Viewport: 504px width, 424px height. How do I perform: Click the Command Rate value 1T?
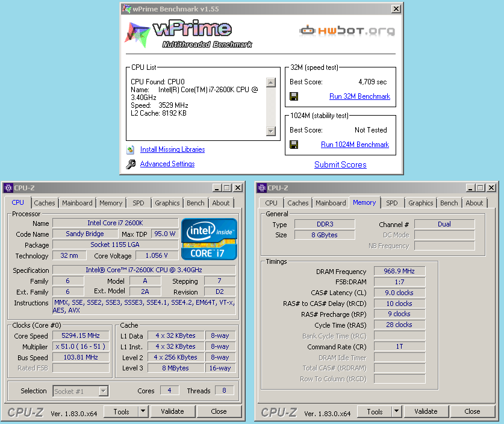400,346
